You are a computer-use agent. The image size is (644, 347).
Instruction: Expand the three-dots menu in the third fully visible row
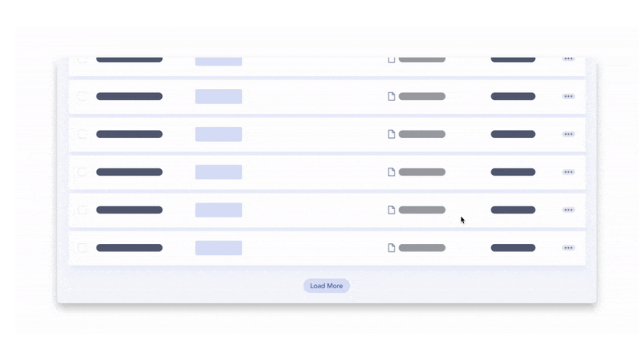coord(568,172)
